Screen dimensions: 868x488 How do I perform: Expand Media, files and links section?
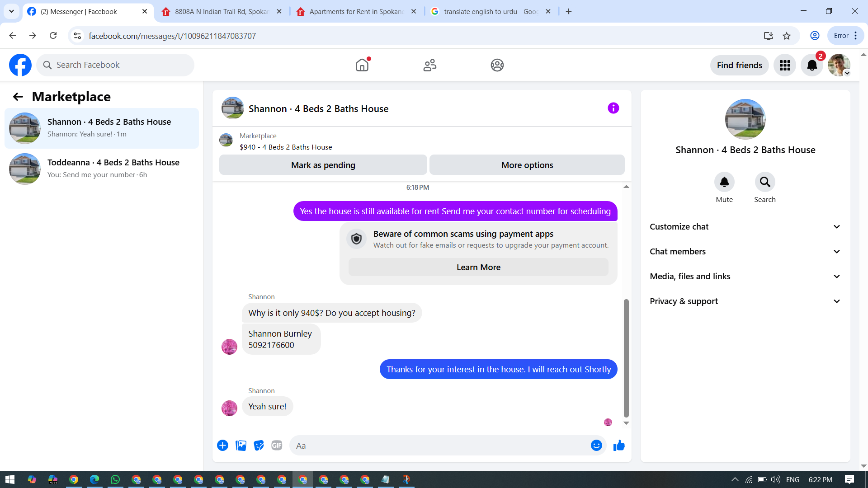[x=745, y=277]
